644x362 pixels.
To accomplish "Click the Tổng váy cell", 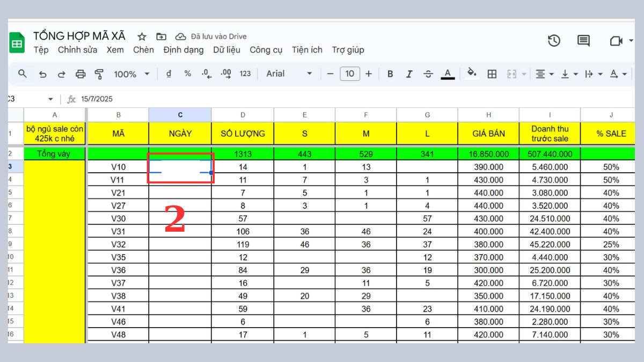I will tap(55, 154).
